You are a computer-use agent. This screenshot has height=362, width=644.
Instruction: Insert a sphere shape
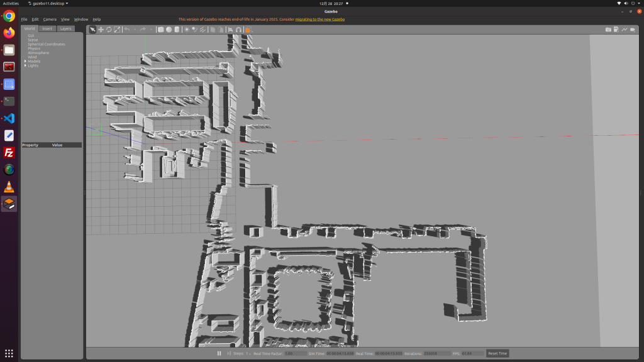tap(169, 30)
